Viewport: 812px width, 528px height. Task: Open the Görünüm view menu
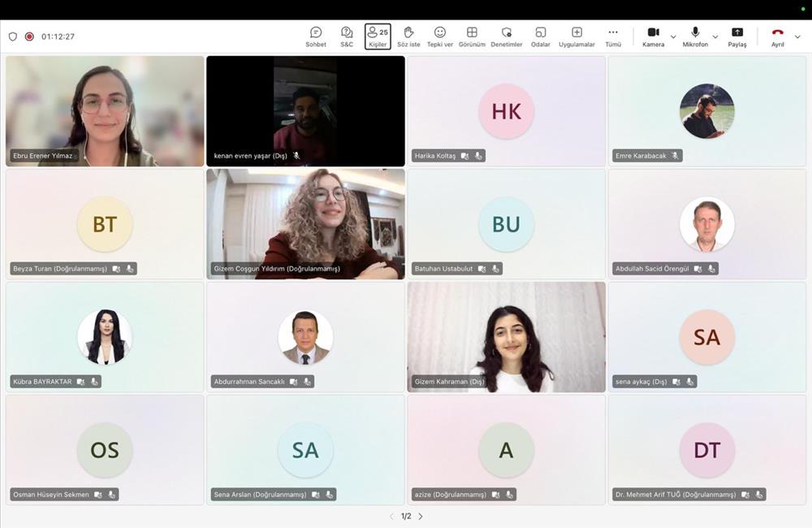coord(472,37)
